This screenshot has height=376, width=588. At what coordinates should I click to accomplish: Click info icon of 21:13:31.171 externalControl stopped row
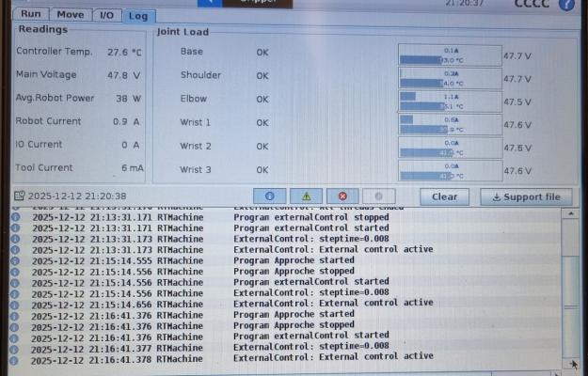pos(15,217)
